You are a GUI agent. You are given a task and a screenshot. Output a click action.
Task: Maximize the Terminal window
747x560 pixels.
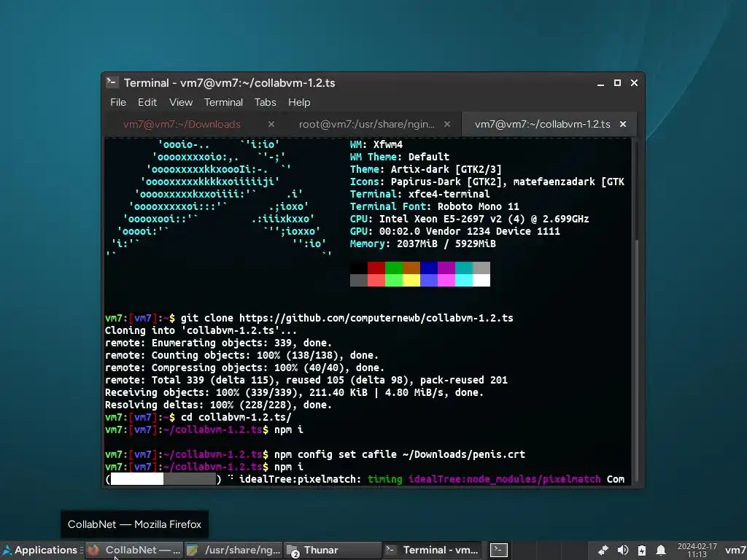pos(617,83)
